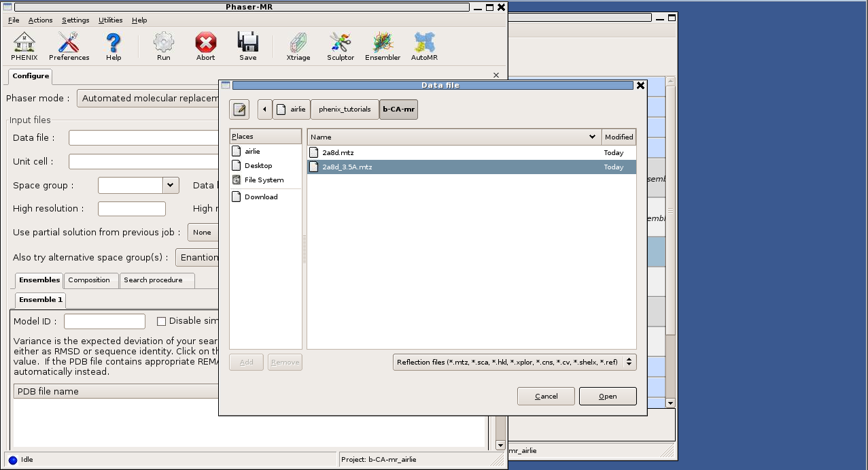Click the Save floppy disk icon
This screenshot has height=470, width=868.
pos(248,46)
